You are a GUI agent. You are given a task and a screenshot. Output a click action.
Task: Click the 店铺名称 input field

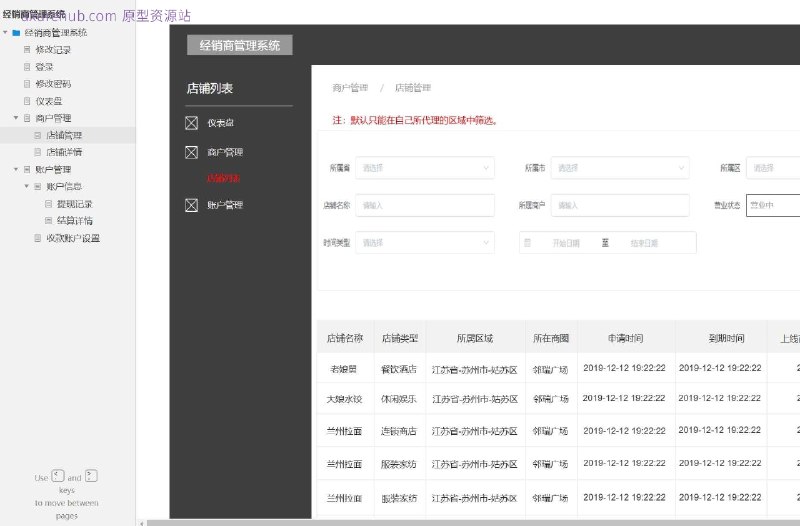[x=424, y=205]
